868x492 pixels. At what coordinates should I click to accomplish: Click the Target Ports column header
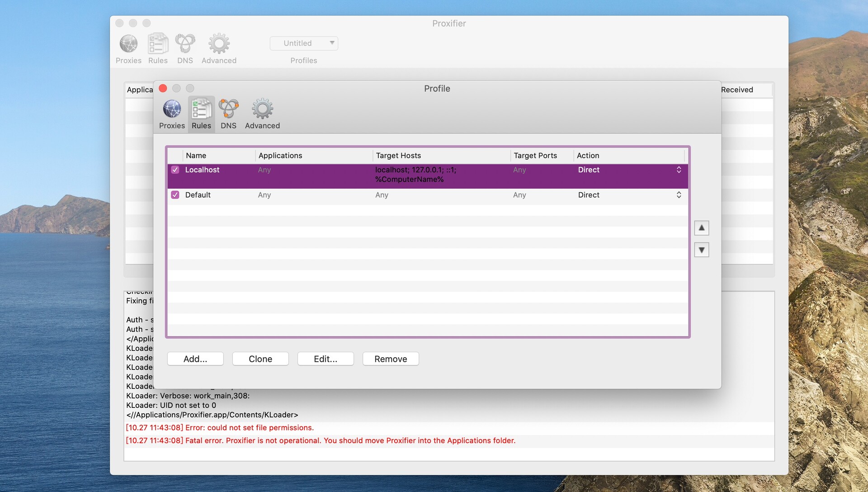[542, 156]
